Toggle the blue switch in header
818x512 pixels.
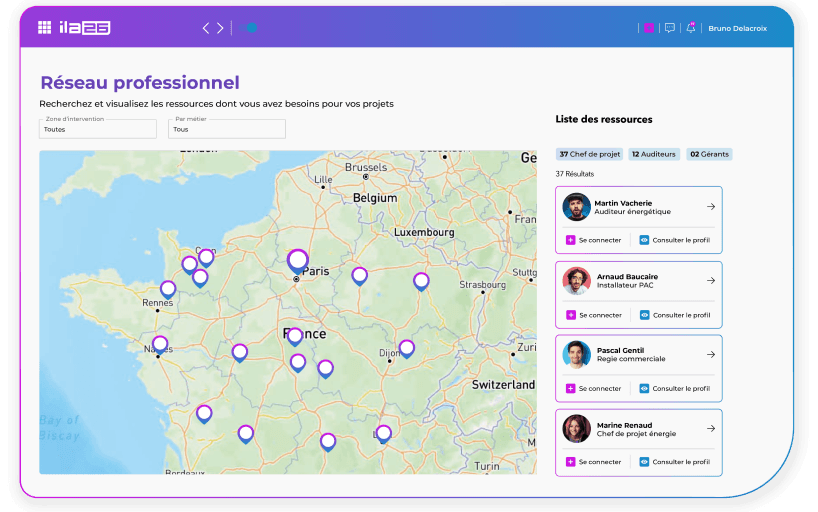(x=249, y=28)
